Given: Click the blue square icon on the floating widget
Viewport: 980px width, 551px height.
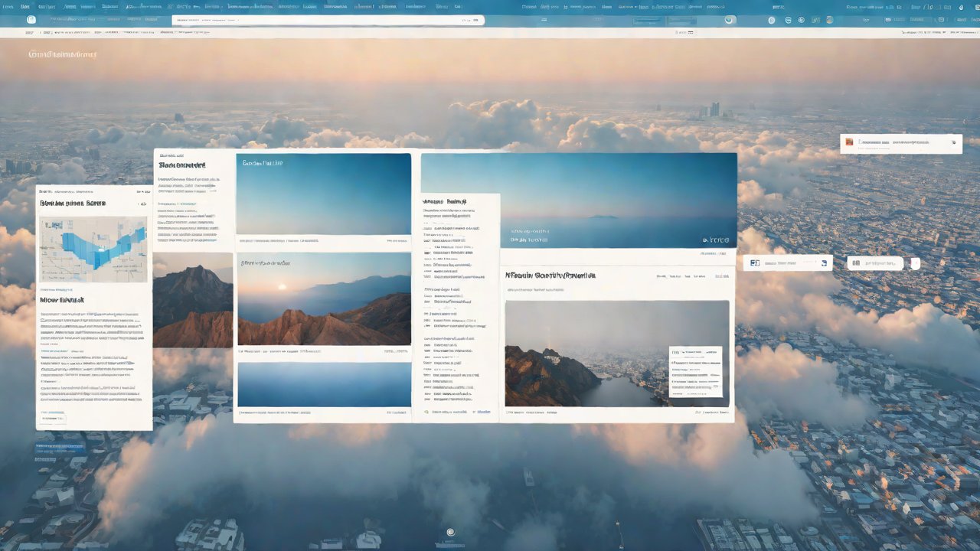Looking at the screenshot, I should [x=824, y=263].
